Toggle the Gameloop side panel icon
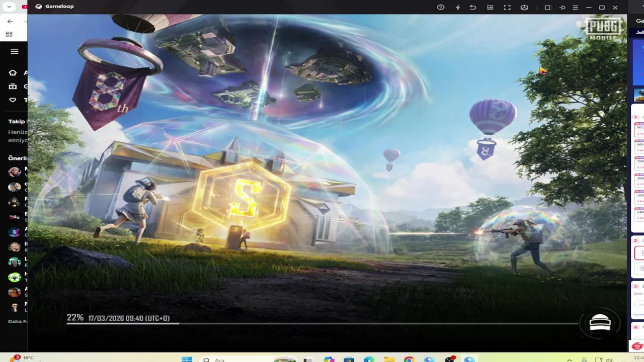This screenshot has width=644, height=362. pos(548,8)
